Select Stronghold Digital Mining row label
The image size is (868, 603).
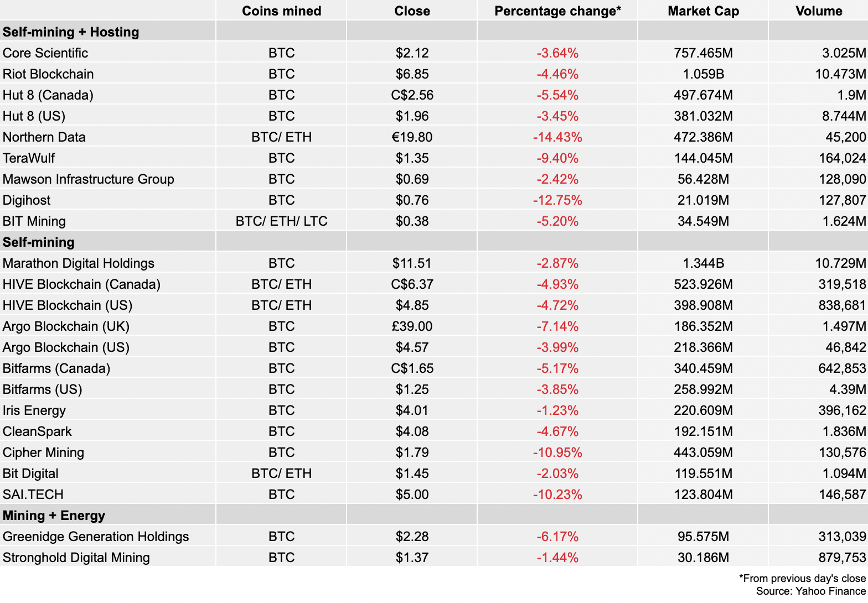(76, 558)
